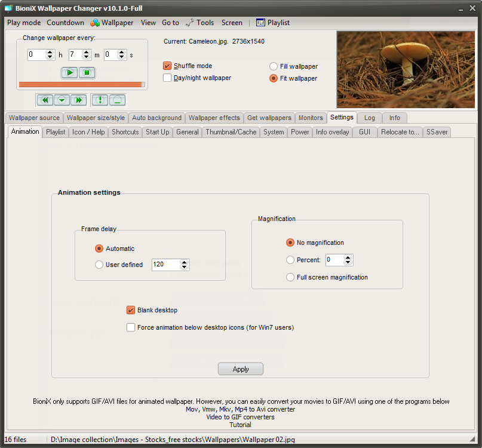
Task: Click the mushroom wallpaper preview thumbnail
Action: coord(406,69)
